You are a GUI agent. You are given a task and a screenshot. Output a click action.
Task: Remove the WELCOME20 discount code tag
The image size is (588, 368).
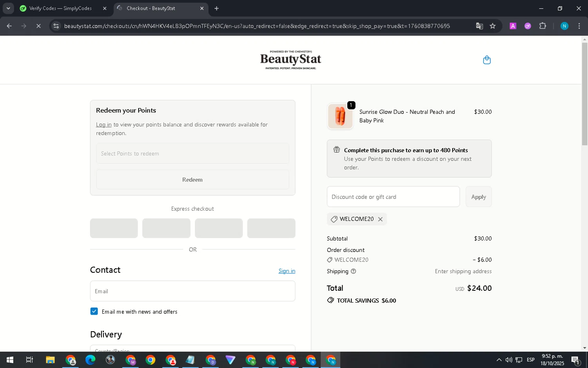tap(380, 219)
